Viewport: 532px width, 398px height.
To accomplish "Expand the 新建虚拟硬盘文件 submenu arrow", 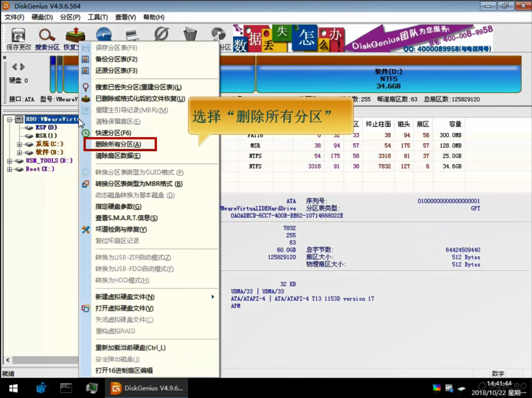I will (213, 297).
